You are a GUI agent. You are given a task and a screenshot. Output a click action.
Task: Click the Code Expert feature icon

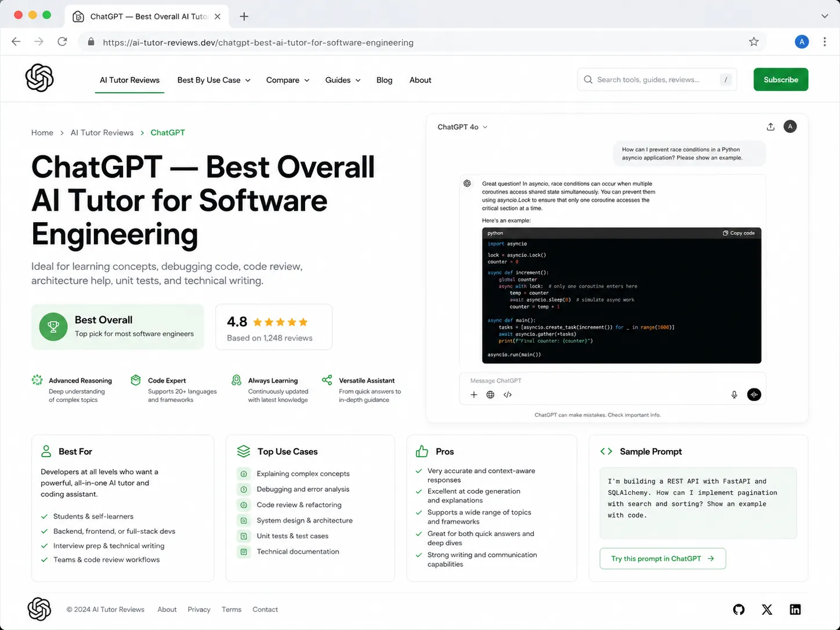(x=136, y=380)
